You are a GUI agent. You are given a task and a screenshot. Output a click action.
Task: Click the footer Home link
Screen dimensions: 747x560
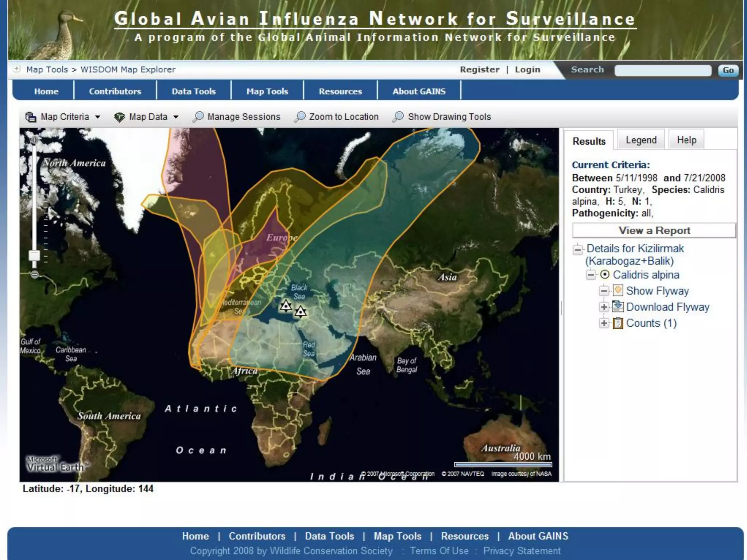click(196, 536)
